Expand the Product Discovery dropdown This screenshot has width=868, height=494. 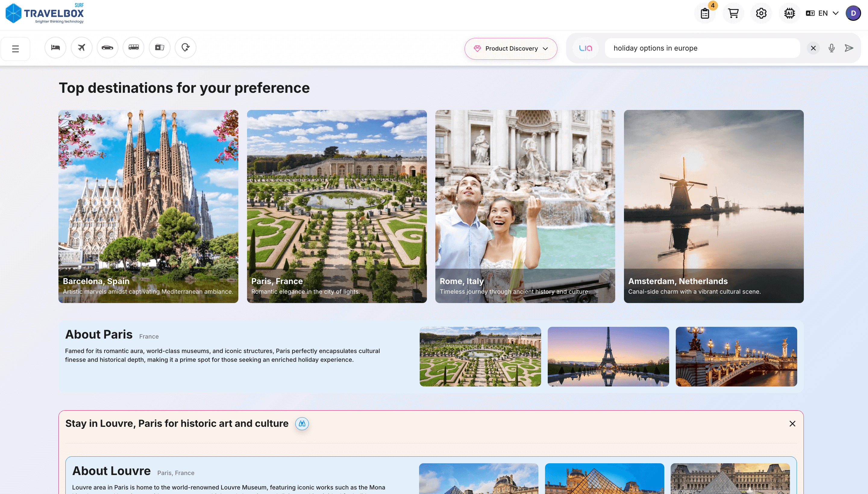[511, 48]
